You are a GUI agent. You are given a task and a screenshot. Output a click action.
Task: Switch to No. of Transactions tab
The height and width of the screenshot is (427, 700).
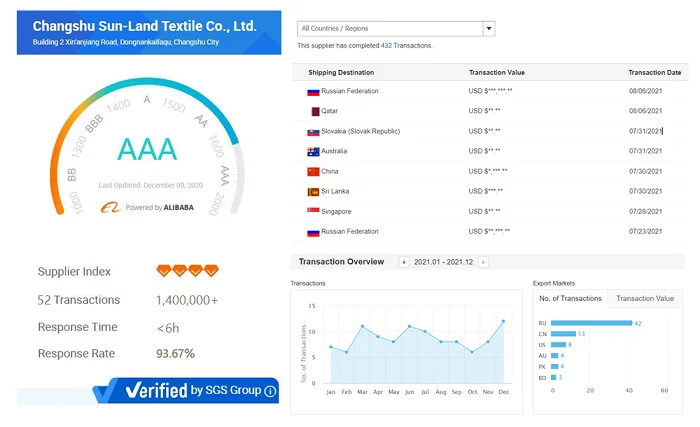coord(570,298)
